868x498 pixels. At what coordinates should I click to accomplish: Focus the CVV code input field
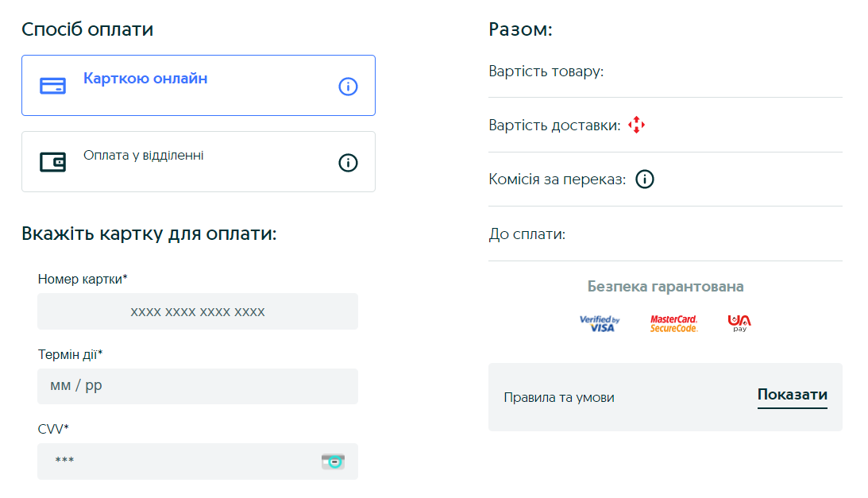click(x=198, y=461)
